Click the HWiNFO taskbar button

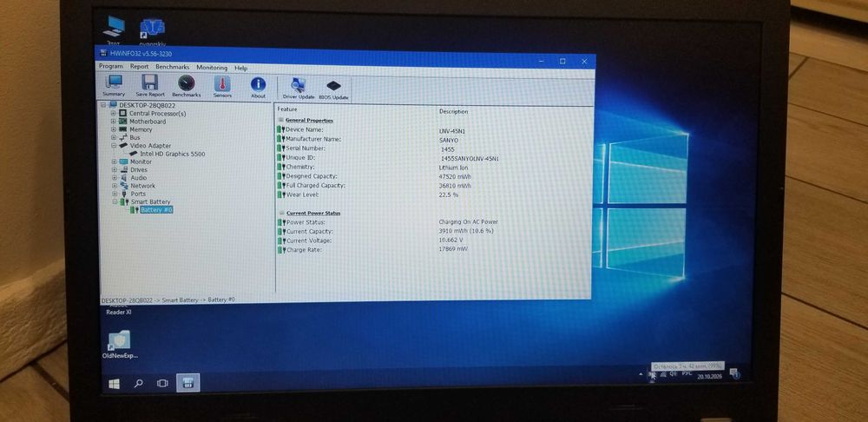[187, 383]
